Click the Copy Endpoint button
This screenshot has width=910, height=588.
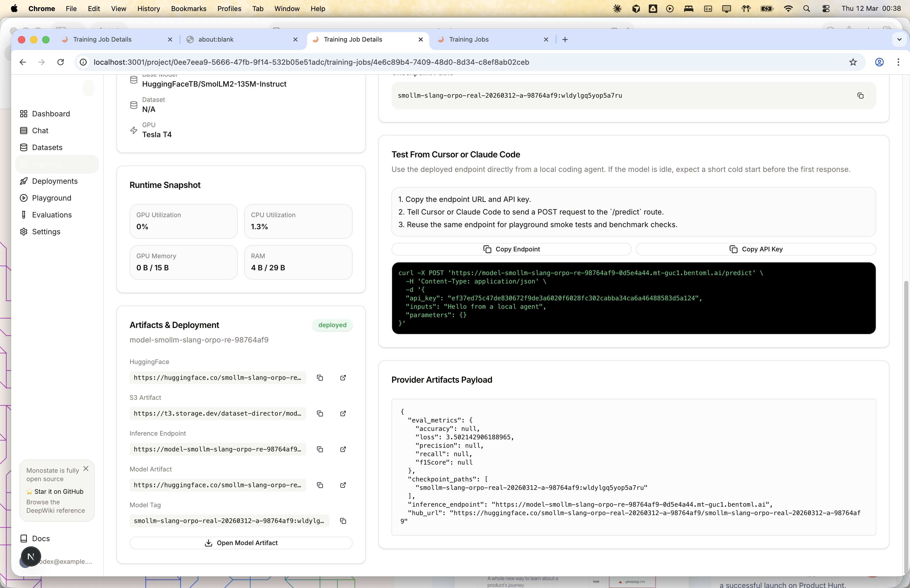[511, 249]
